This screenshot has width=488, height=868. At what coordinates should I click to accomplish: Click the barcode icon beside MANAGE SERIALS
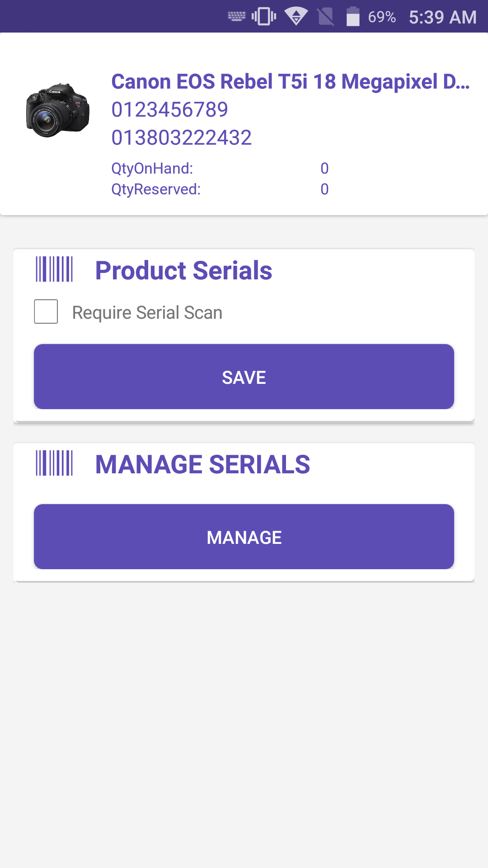(54, 462)
